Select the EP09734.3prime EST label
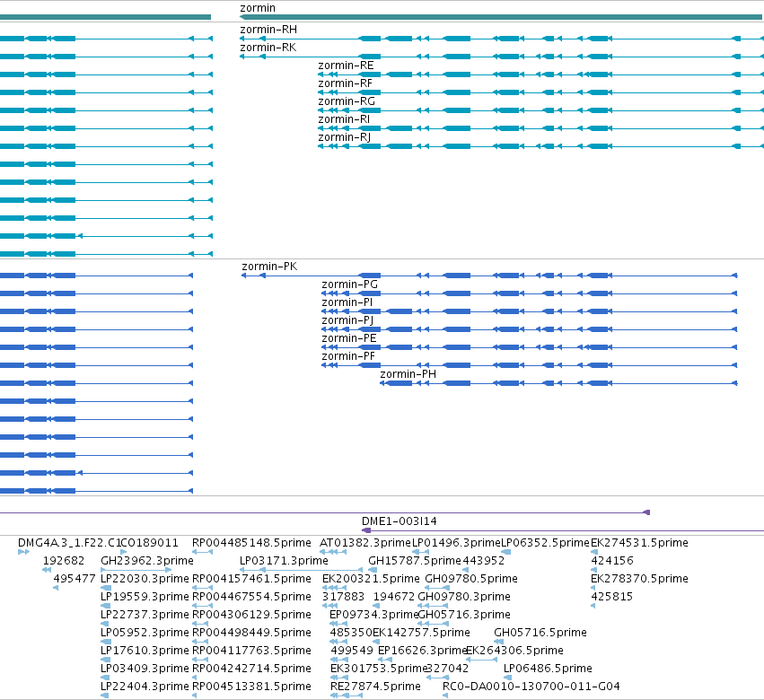The image size is (764, 700). [374, 616]
